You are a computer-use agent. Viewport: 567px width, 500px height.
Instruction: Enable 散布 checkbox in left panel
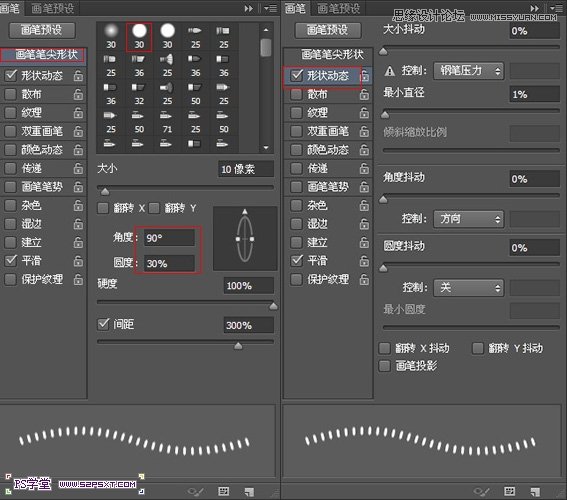(11, 94)
